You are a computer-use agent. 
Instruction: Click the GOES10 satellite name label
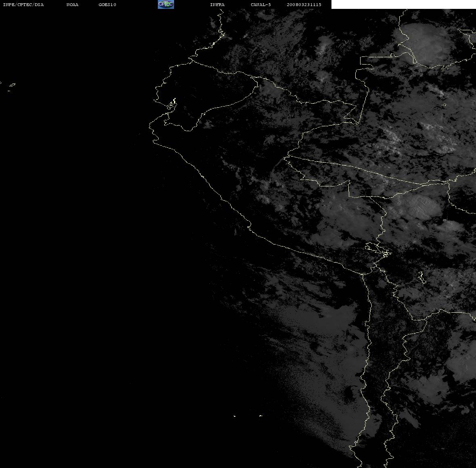click(x=107, y=4)
